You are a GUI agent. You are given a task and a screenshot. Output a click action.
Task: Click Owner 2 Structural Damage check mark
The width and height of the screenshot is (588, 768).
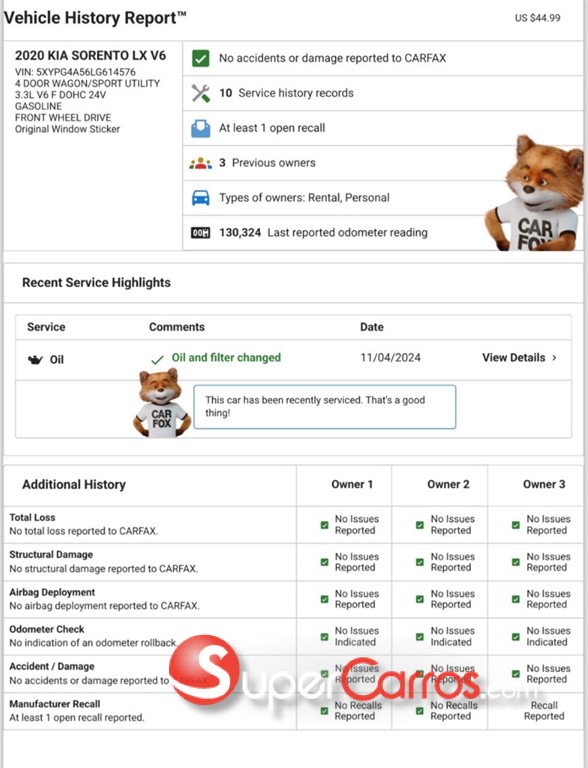tap(420, 562)
